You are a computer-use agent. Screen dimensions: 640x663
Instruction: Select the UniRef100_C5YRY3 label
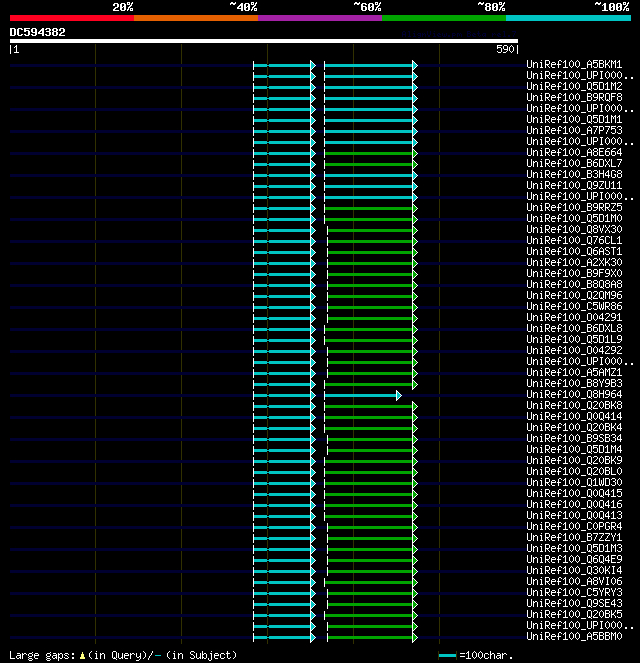pyautogui.click(x=574, y=592)
